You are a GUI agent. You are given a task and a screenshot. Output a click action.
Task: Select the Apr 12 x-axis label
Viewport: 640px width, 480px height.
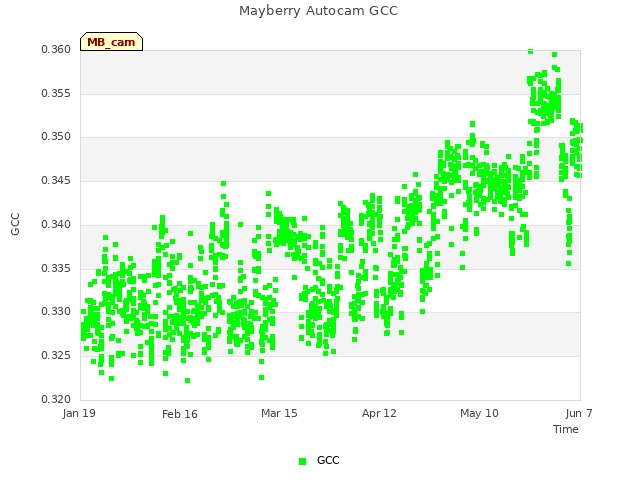click(379, 413)
